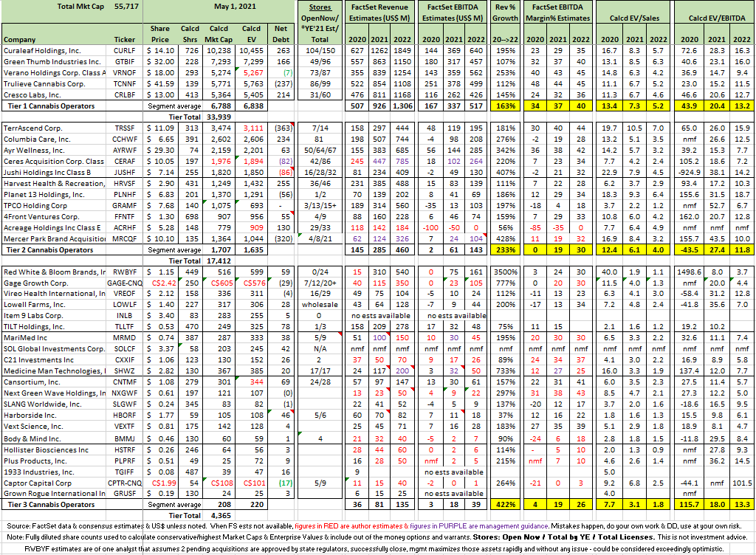Click the May 1, 2021 date header

coord(235,7)
